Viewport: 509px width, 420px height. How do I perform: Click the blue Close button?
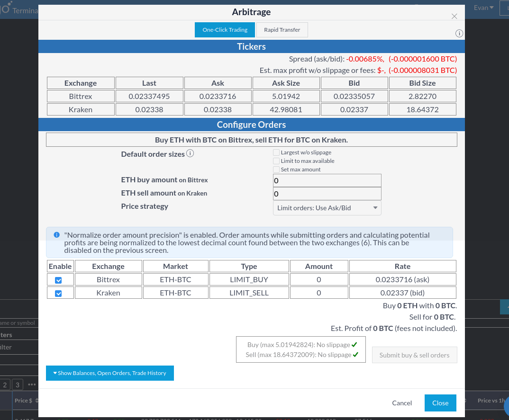[x=440, y=403]
